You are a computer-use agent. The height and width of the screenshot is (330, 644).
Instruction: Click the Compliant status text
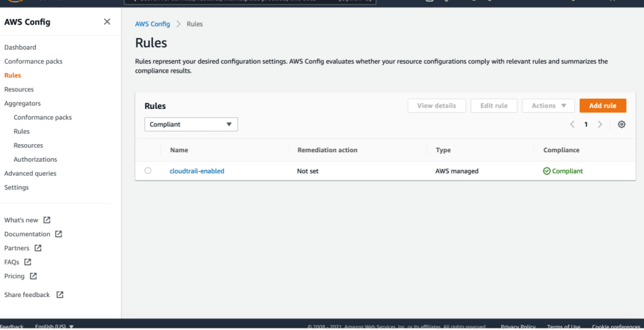(x=567, y=171)
